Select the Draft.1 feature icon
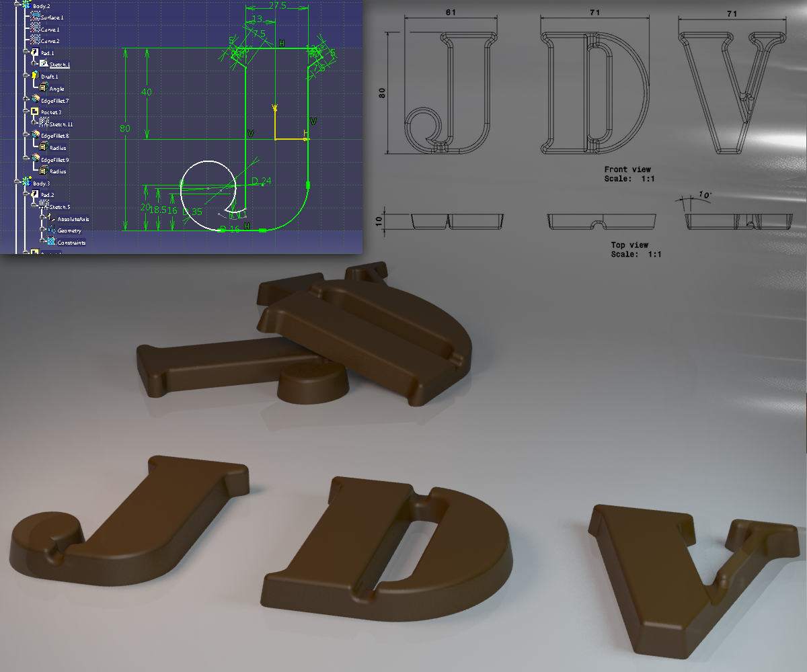The height and width of the screenshot is (672, 807). (x=35, y=76)
